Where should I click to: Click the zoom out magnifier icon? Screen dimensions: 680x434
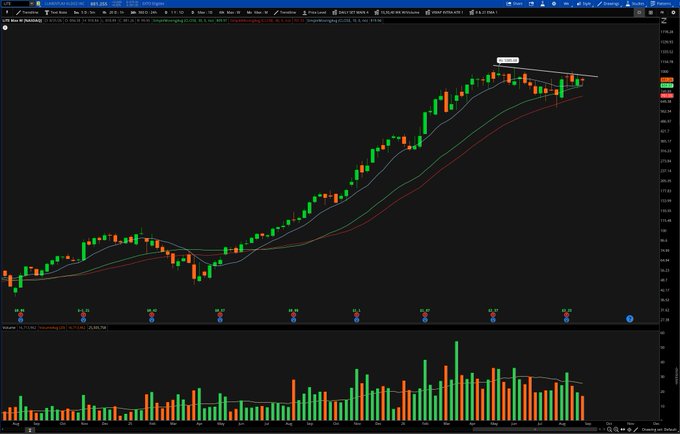coord(616,430)
